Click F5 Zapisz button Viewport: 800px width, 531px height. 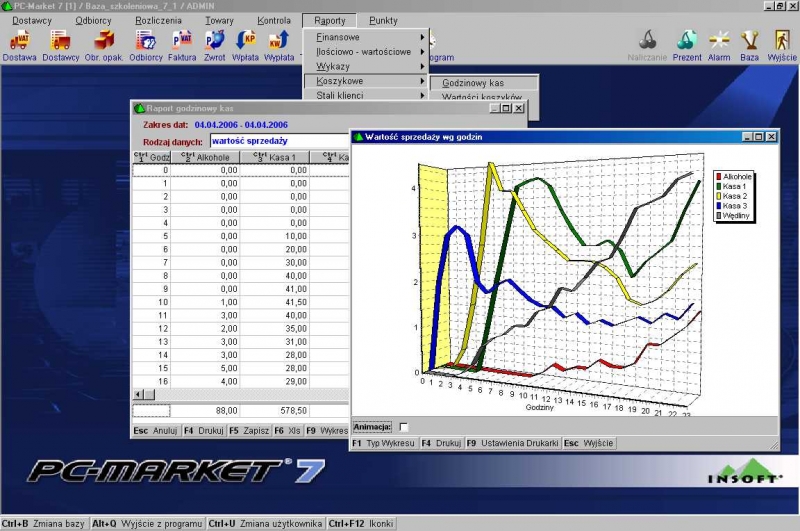(249, 431)
